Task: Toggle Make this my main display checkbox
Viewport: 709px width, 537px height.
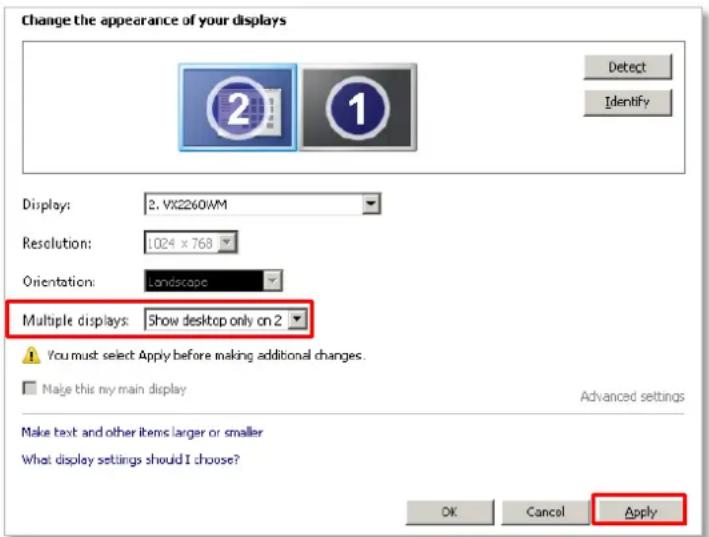Action: pyautogui.click(x=29, y=388)
